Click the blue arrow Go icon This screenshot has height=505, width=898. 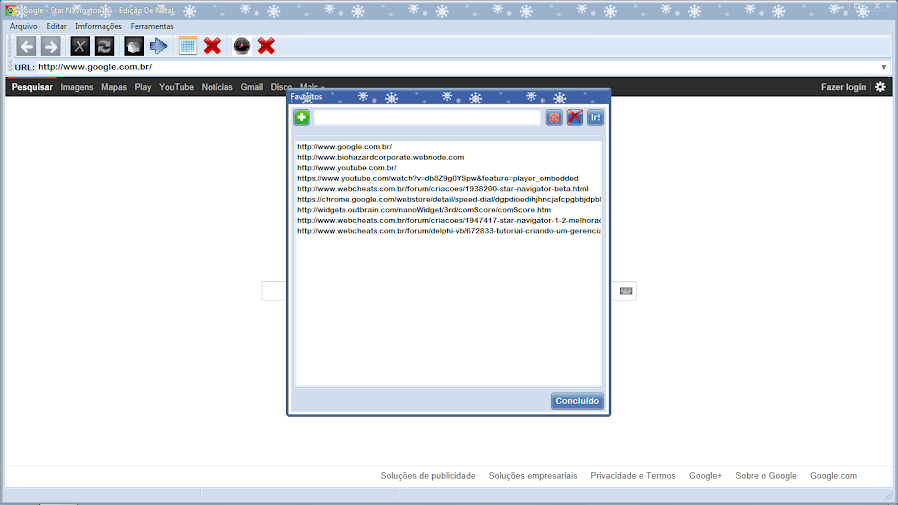(159, 46)
